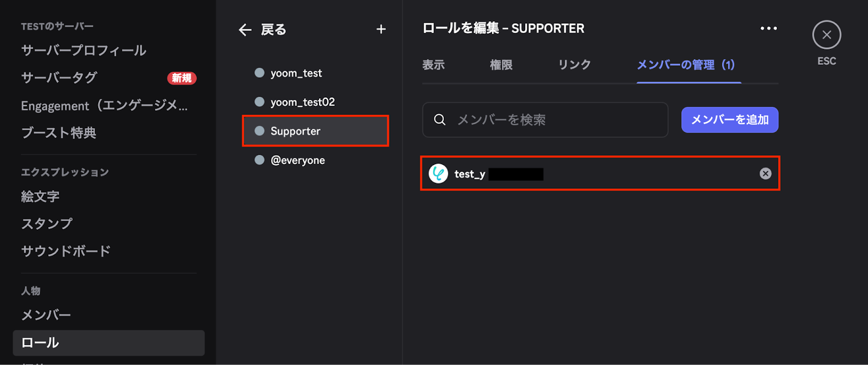The height and width of the screenshot is (365, 868).
Task: Switch to the 表示 tab
Action: [433, 65]
